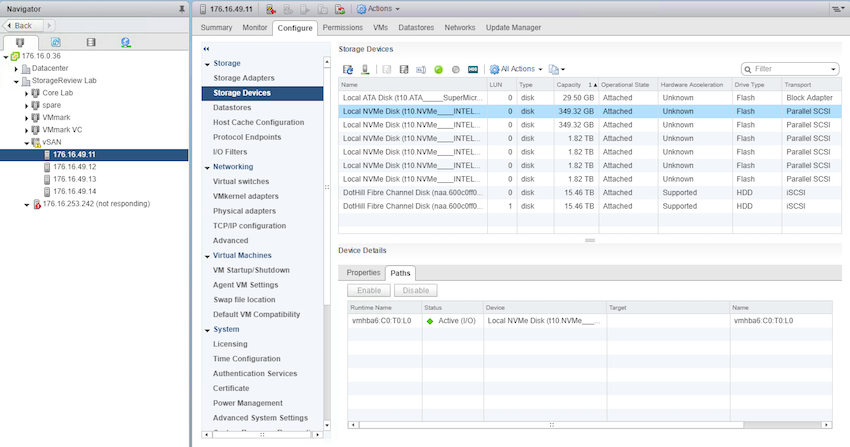This screenshot has width=850, height=447.
Task: Expand the Datacenter tree node
Action: [15, 68]
